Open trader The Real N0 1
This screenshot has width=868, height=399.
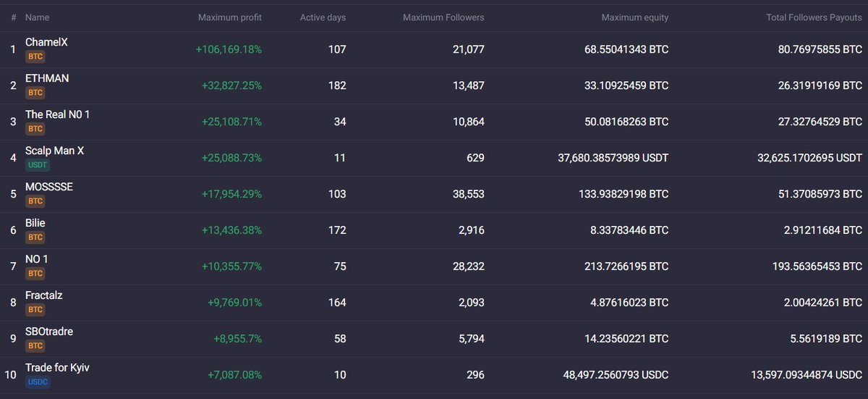pos(58,114)
